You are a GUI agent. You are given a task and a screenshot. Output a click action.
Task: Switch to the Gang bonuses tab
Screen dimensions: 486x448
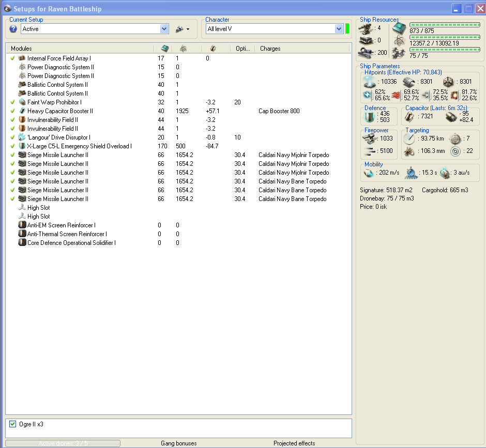click(x=178, y=443)
